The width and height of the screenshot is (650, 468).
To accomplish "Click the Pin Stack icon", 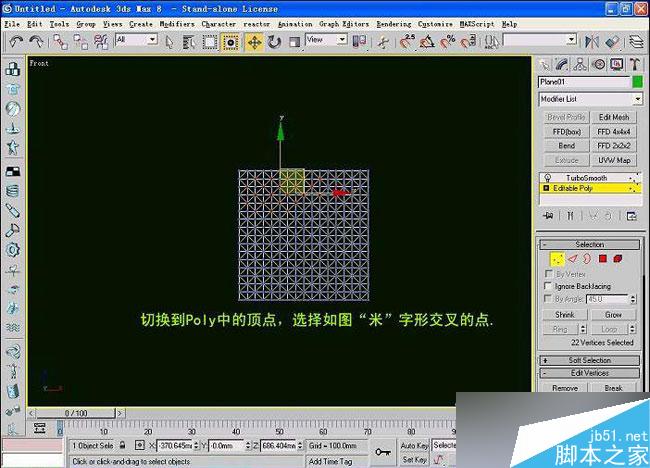I will point(548,216).
